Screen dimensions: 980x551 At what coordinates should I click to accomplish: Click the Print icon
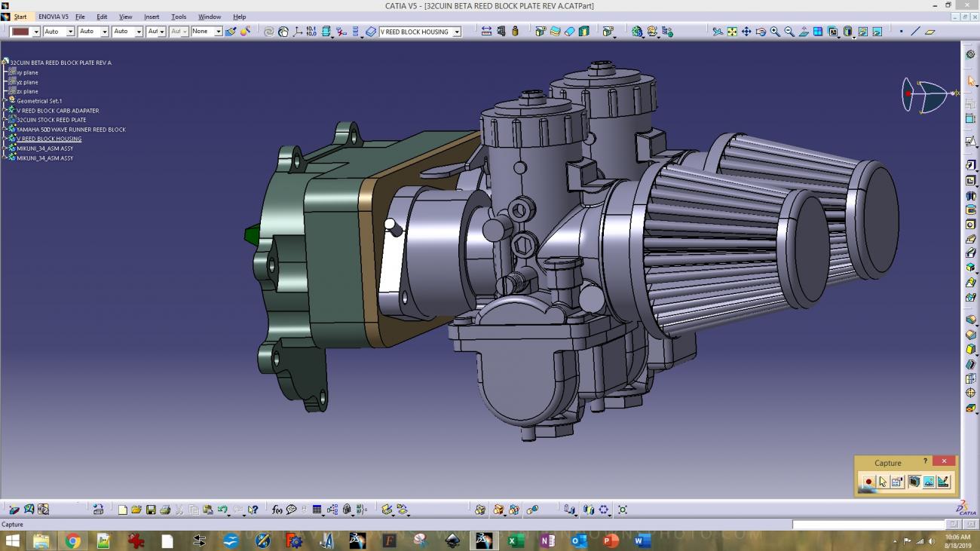(x=165, y=510)
